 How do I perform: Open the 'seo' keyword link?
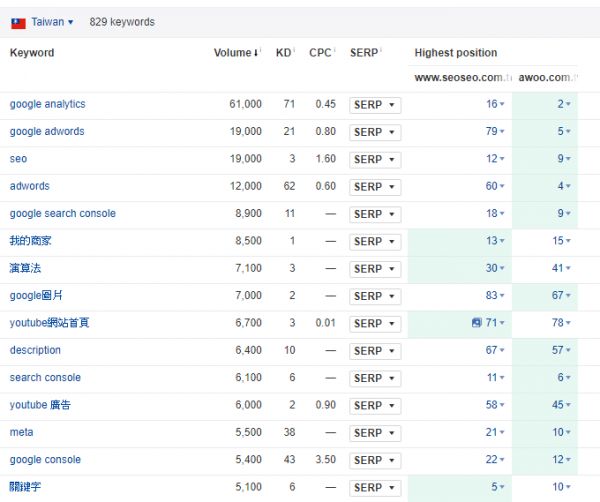(x=18, y=159)
